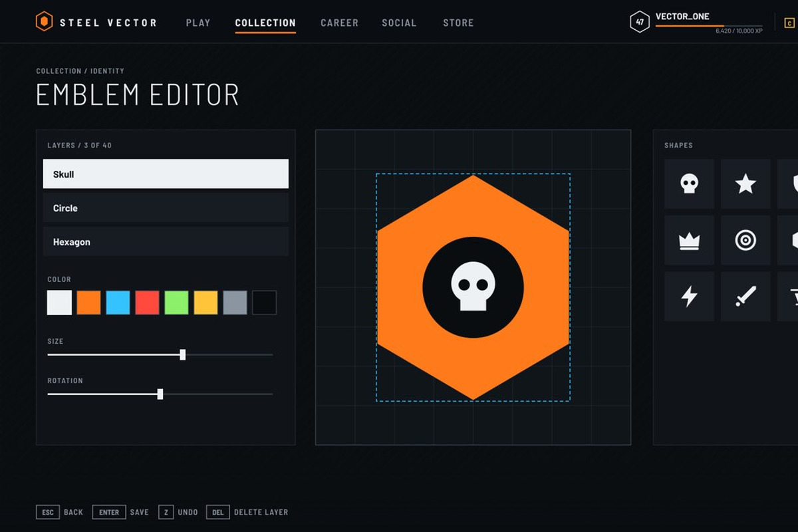The height and width of the screenshot is (532, 798).
Task: Click the 6,420 / 10,000 XP text
Action: 739,31
